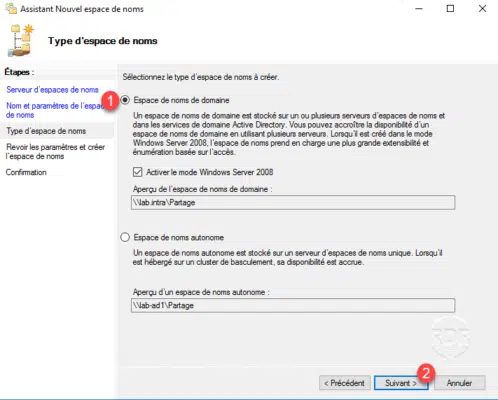Minimize the Assistant Nouvel espace de noms window
498x400 pixels.
tap(419, 9)
